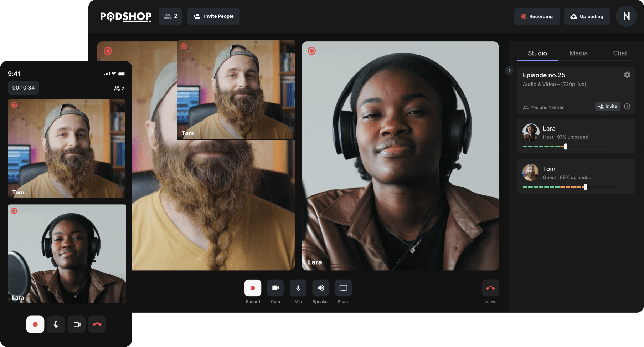The height and width of the screenshot is (347, 644).
Task: Click the Podshop logo
Action: tap(126, 16)
